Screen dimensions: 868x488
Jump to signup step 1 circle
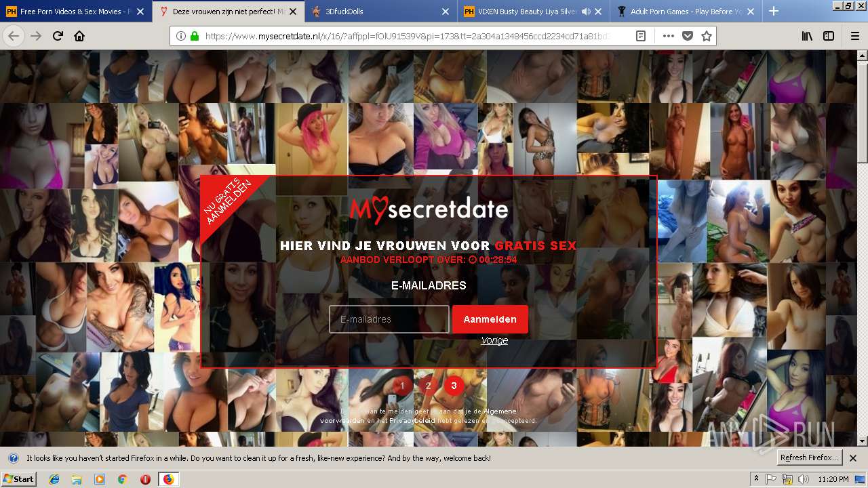402,386
